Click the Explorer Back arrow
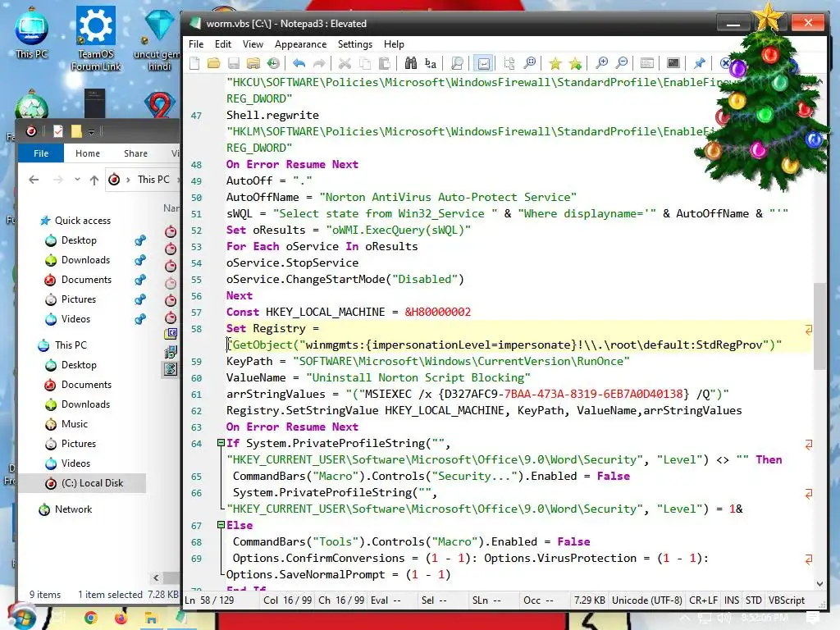This screenshot has width=840, height=630. coord(34,180)
